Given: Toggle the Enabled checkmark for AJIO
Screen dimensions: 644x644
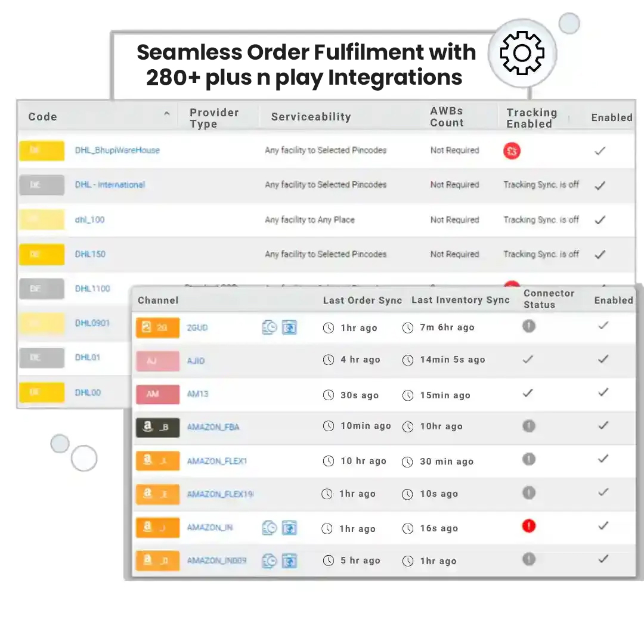Looking at the screenshot, I should pos(603,359).
